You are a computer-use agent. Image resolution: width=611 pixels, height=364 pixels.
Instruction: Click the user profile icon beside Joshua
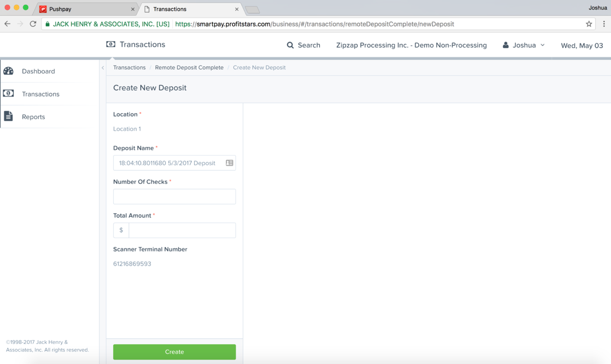pos(505,45)
